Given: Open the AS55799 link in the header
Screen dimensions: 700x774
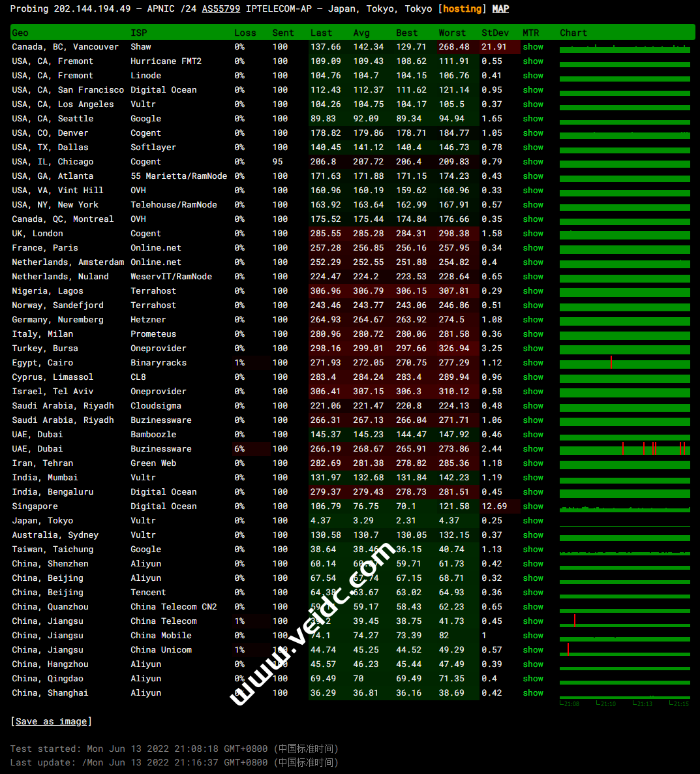Looking at the screenshot, I should point(221,9).
